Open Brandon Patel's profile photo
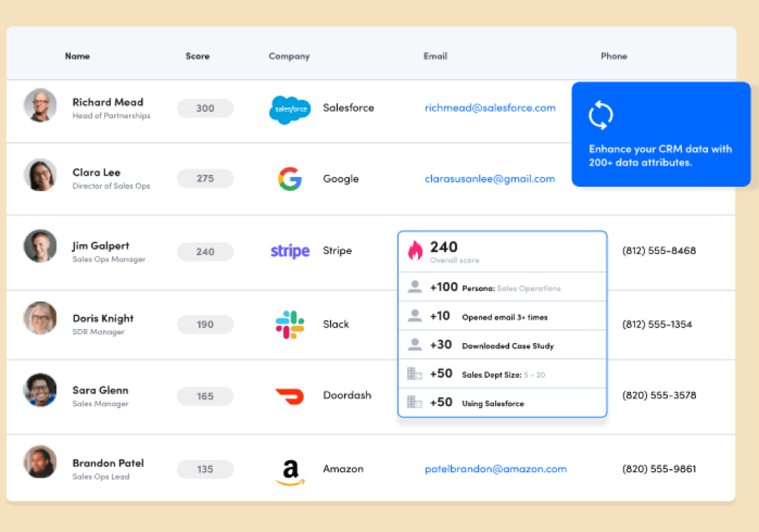The width and height of the screenshot is (759, 532). pyautogui.click(x=40, y=462)
